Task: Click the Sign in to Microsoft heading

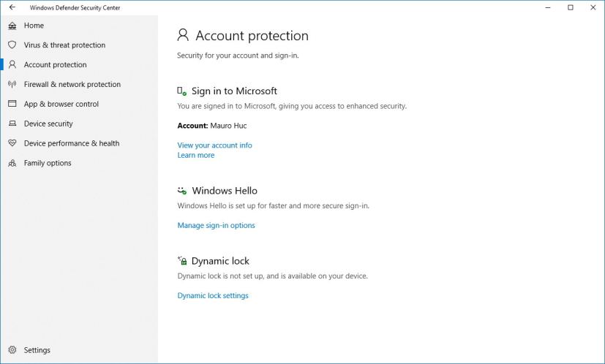Action: point(234,91)
